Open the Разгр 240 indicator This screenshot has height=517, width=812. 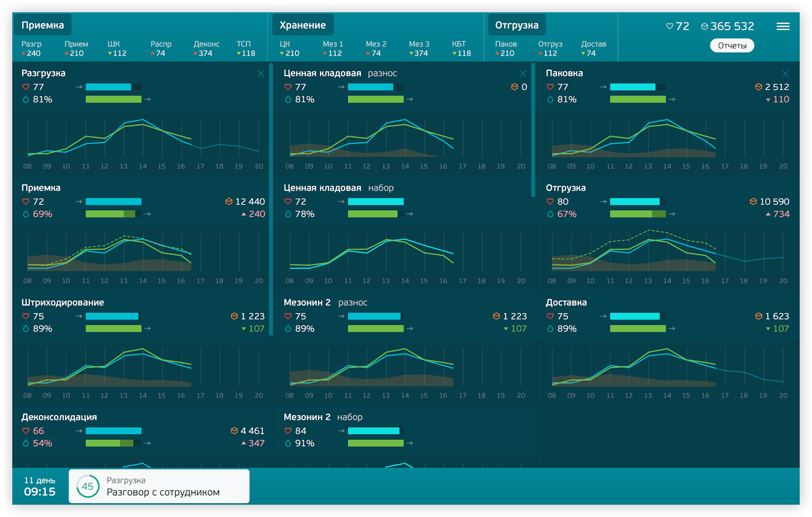click(x=31, y=48)
